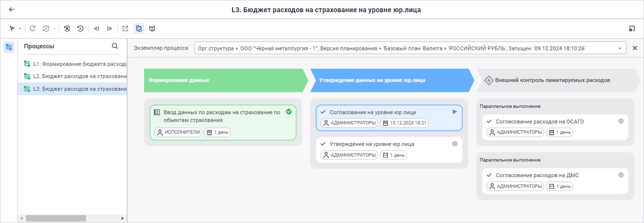The height and width of the screenshot is (223, 644).
Task: Select the Формирование данных stage header
Action: point(225,80)
